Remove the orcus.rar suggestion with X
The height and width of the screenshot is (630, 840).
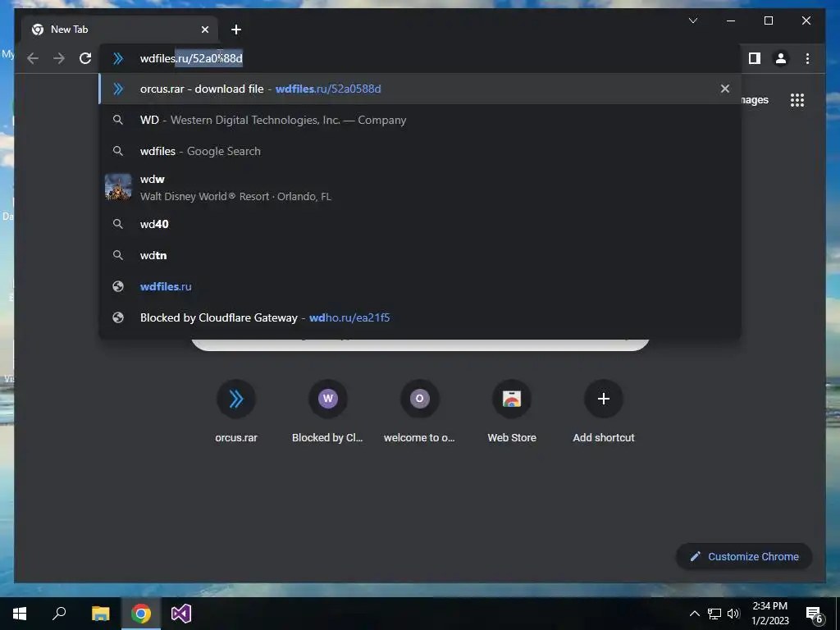pos(725,89)
